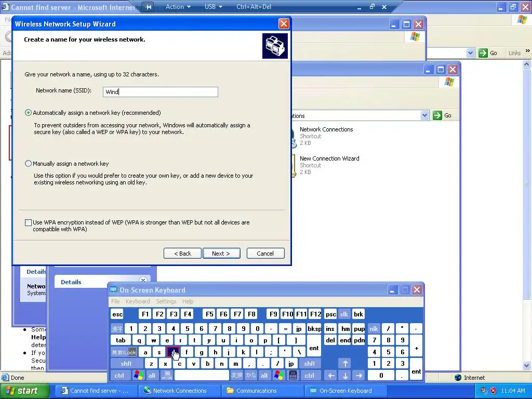Click the red security shield tray icon
532x399 pixels.
(x=493, y=391)
